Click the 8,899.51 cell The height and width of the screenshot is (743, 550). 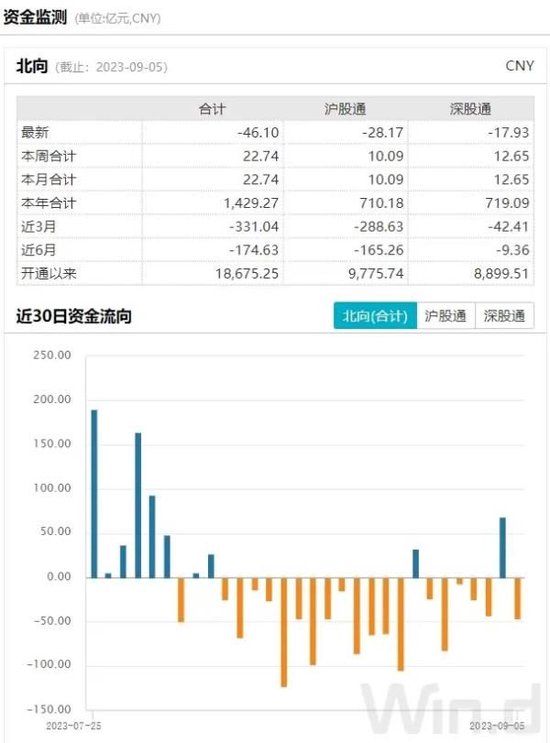(x=501, y=274)
